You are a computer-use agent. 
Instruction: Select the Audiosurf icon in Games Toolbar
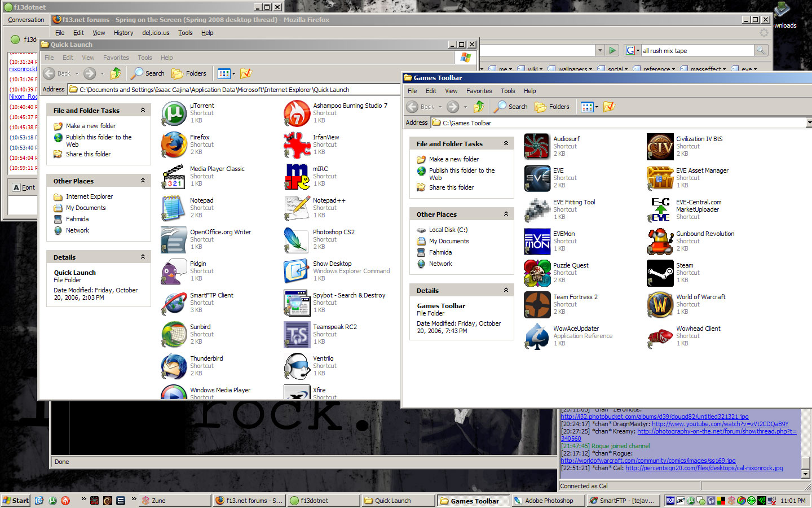(x=537, y=146)
